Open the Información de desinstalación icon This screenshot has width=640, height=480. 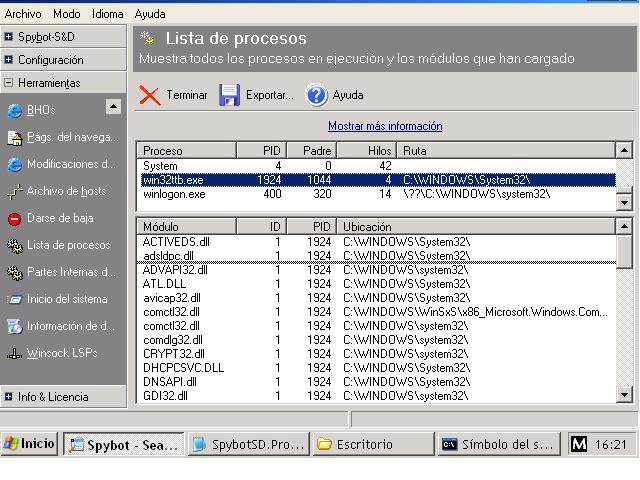tap(15, 327)
